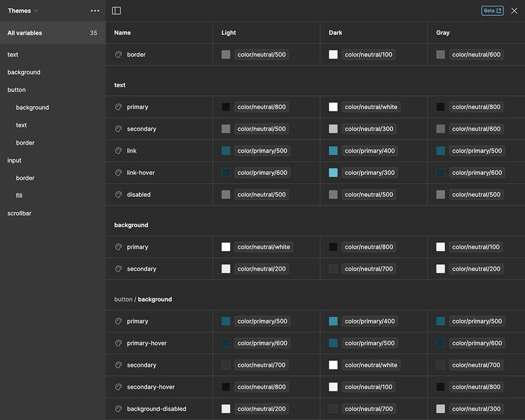Click the globe icon next to primary-hover
The height and width of the screenshot is (420, 525).
click(118, 343)
